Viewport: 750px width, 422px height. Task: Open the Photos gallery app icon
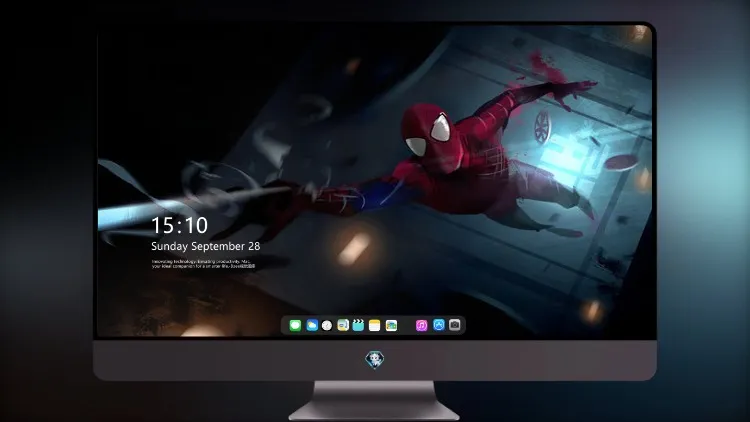click(391, 325)
